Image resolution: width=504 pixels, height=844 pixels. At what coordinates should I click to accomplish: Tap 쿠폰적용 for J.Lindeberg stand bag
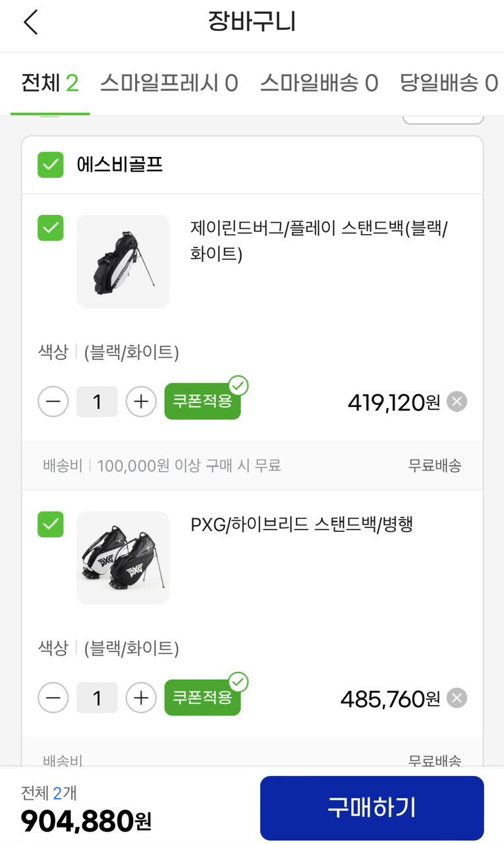pos(202,402)
